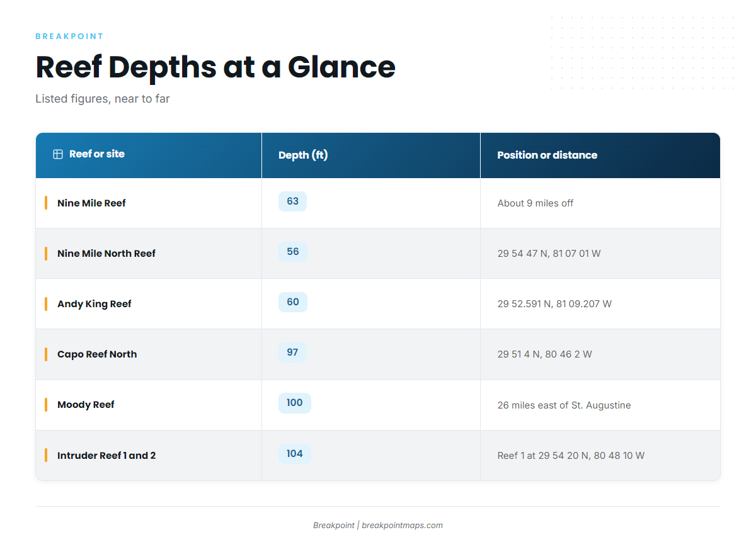Click the table grid icon in header
Viewport: 756px width, 547px height.
[58, 154]
